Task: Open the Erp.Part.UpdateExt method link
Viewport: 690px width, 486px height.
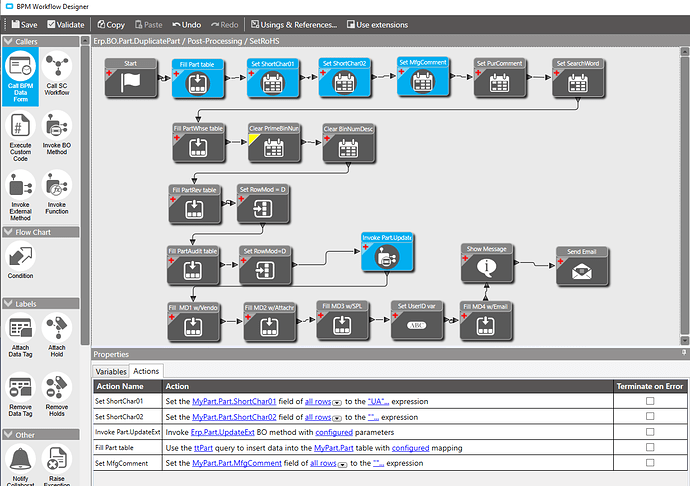Action: tap(223, 432)
